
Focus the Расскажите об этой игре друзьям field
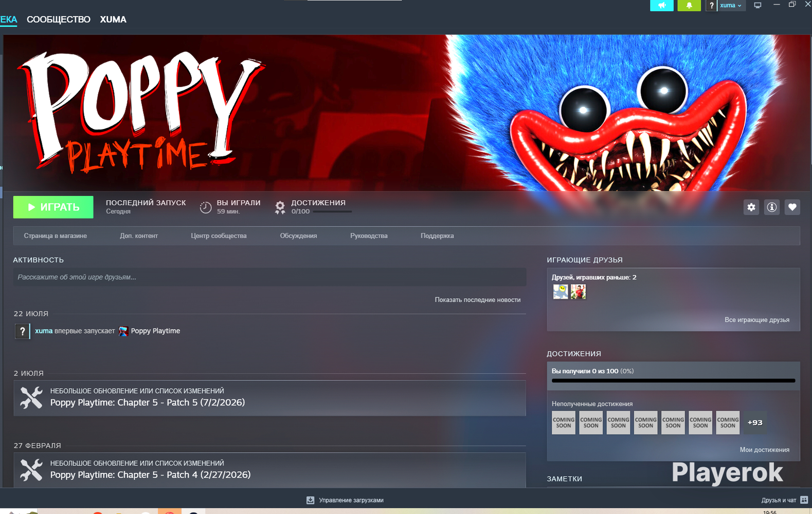pos(269,277)
